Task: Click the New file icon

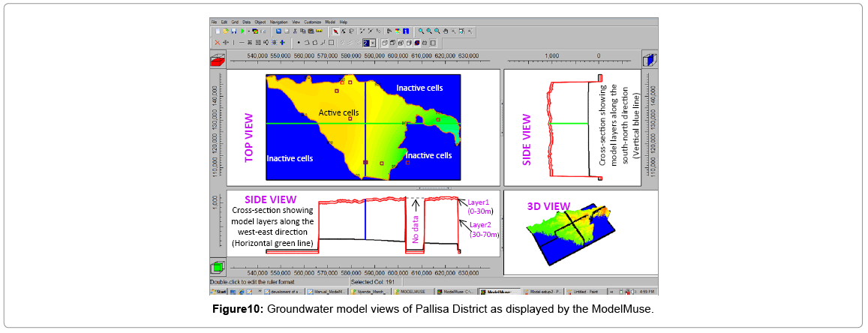Action: pos(218,31)
